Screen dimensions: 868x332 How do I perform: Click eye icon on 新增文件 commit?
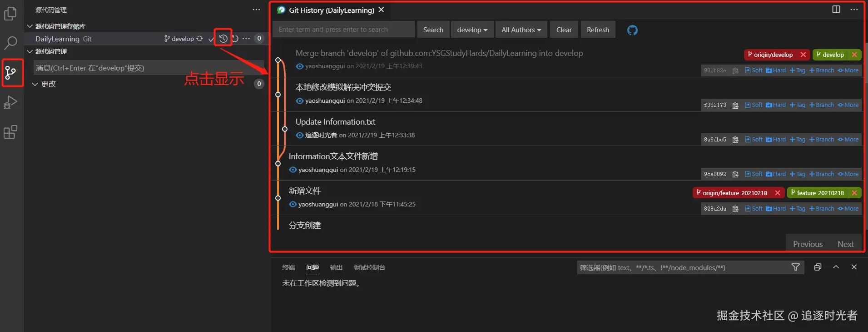(293, 205)
